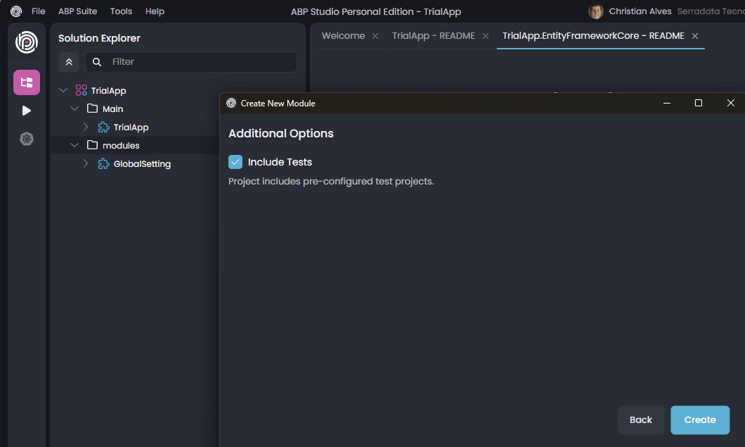Open the ABP Suite menu
The width and height of the screenshot is (745, 447).
[77, 12]
